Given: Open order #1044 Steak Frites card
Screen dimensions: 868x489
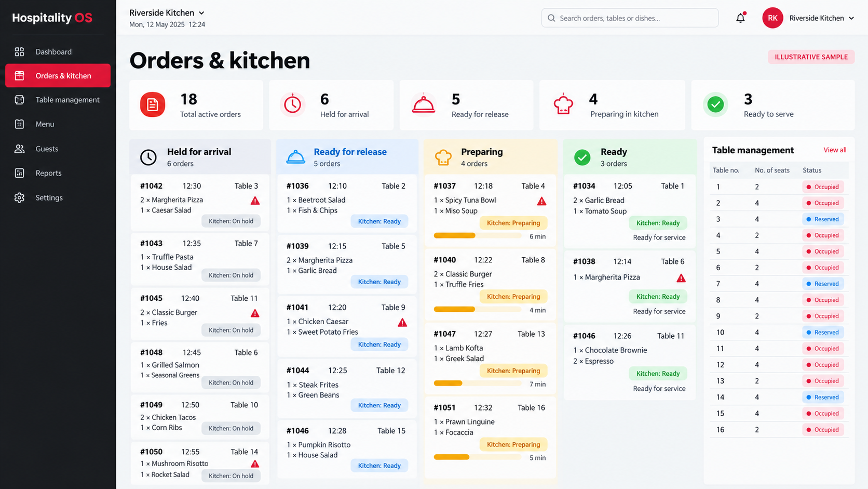Looking at the screenshot, I should tap(347, 388).
